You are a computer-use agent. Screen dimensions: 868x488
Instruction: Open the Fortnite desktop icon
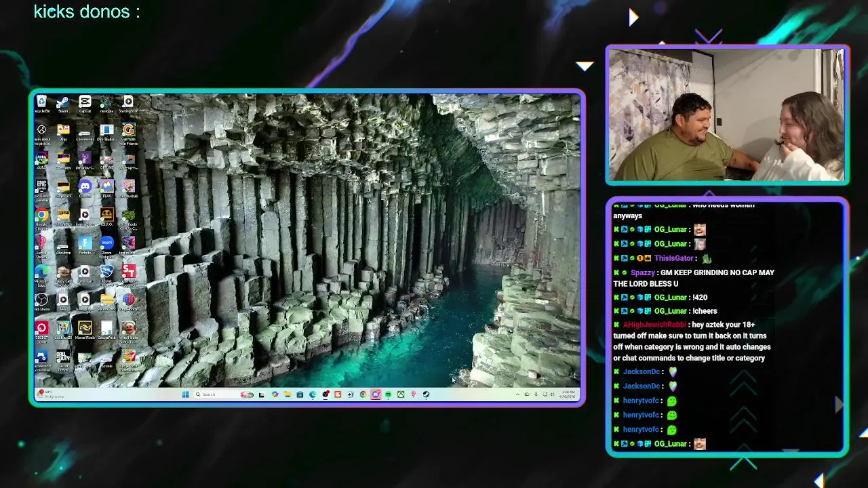click(x=85, y=243)
